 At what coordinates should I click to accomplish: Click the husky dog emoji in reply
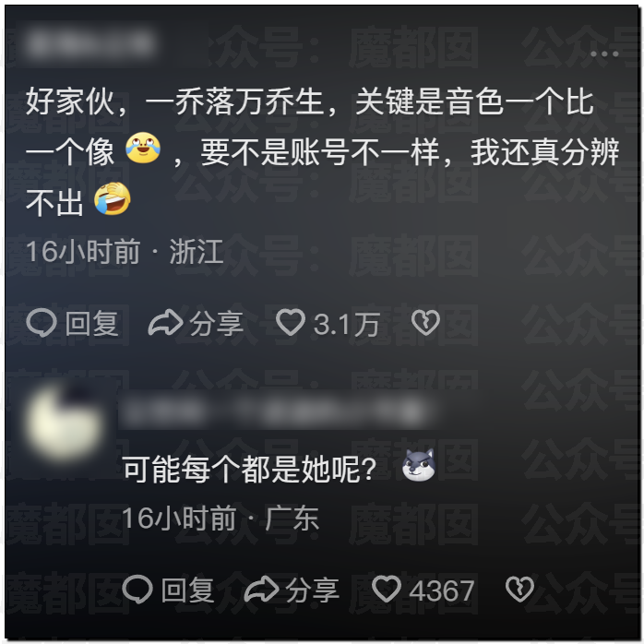[x=419, y=465]
